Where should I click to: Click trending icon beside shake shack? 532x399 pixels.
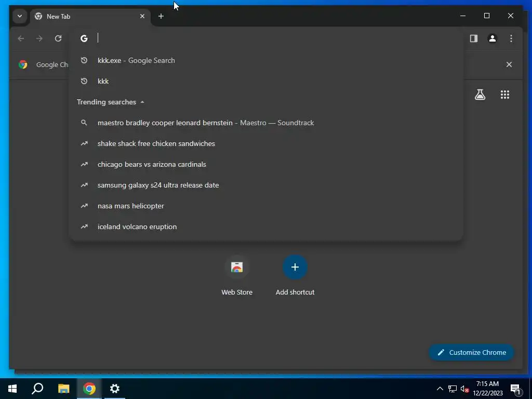click(84, 143)
